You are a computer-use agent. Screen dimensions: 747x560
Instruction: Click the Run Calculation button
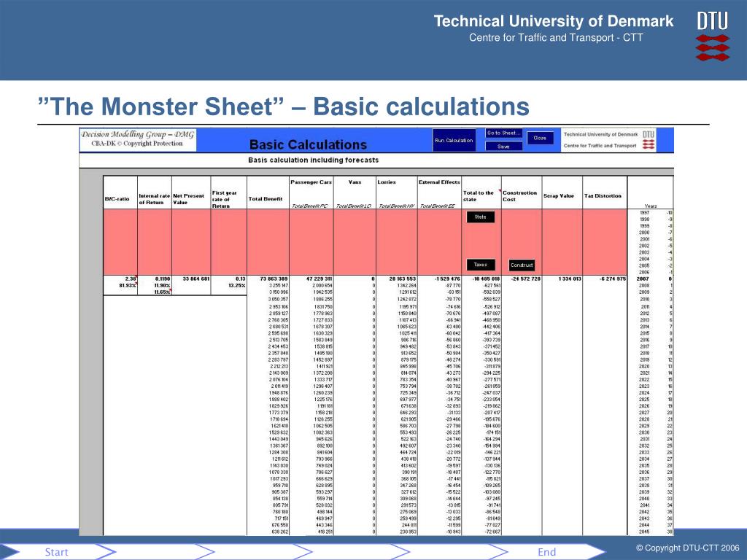454,141
